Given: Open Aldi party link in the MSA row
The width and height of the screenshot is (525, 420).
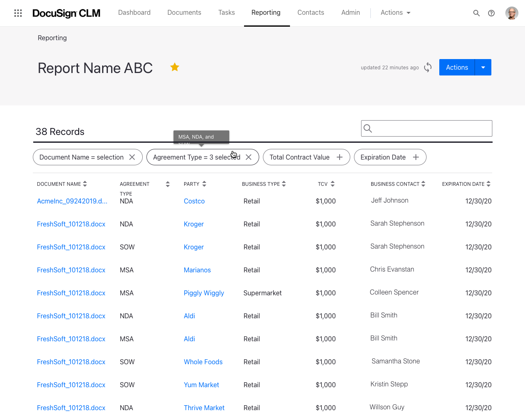Looking at the screenshot, I should click(x=189, y=339).
